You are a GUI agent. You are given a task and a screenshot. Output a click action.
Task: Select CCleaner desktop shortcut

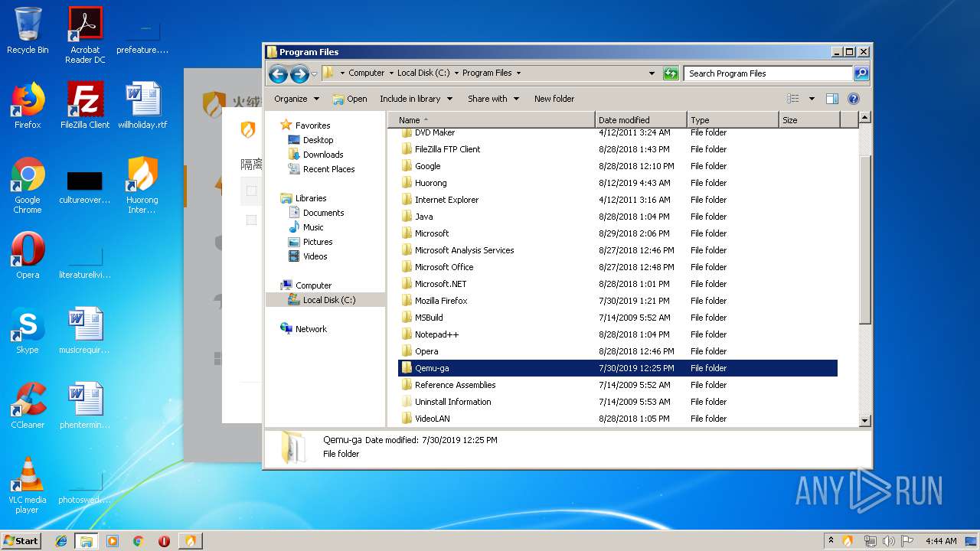pos(28,406)
